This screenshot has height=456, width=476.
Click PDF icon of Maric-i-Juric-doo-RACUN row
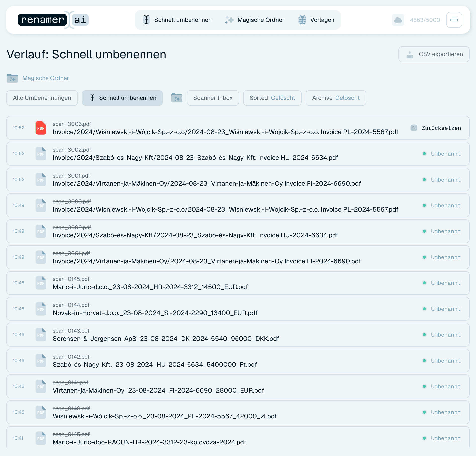[41, 438]
